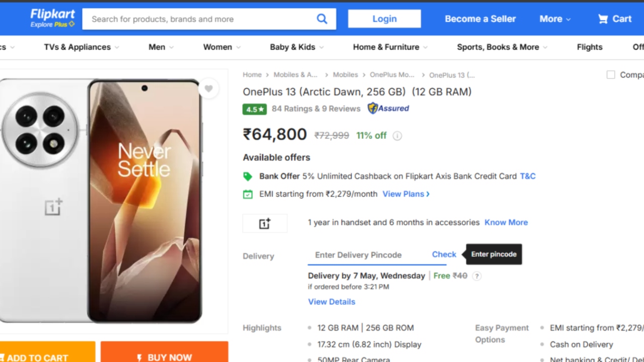Open the shopping Cart icon
This screenshot has height=362, width=644.
pyautogui.click(x=603, y=19)
